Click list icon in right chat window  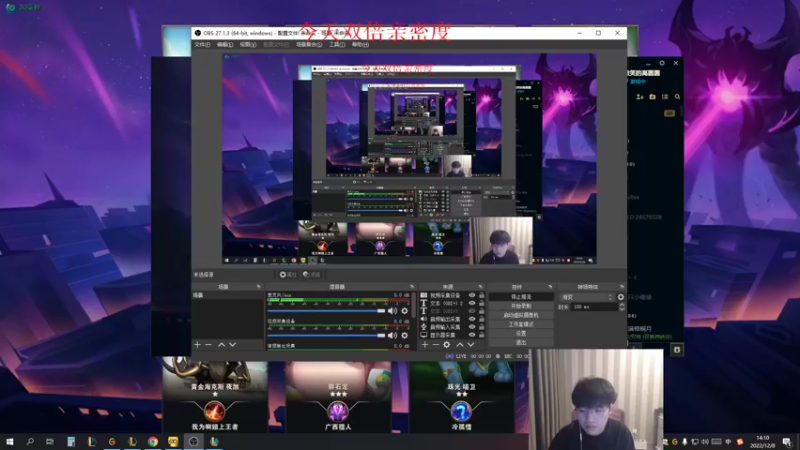665,96
